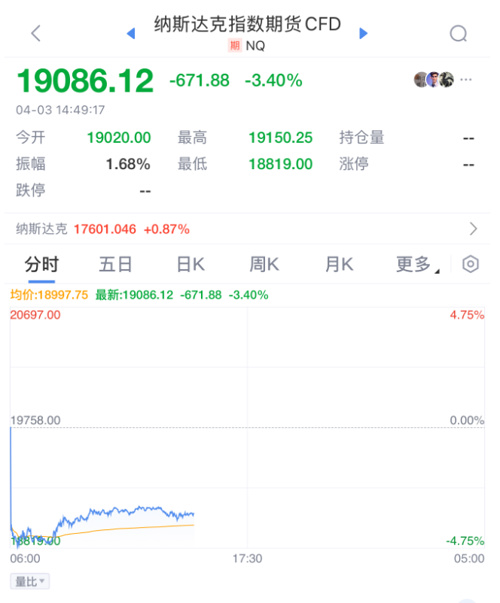The image size is (500, 603).
Task: Switch to the 五日 tab
Action: point(115,265)
